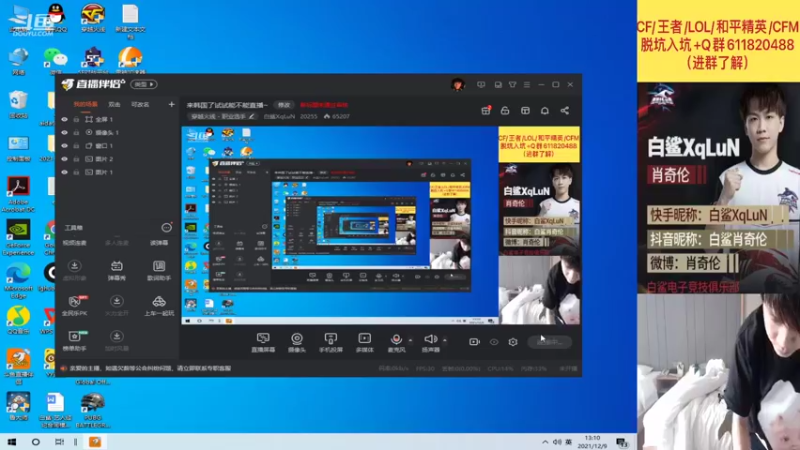Hide the 图片 1 layer
Image resolution: width=800 pixels, height=450 pixels.
tap(64, 172)
